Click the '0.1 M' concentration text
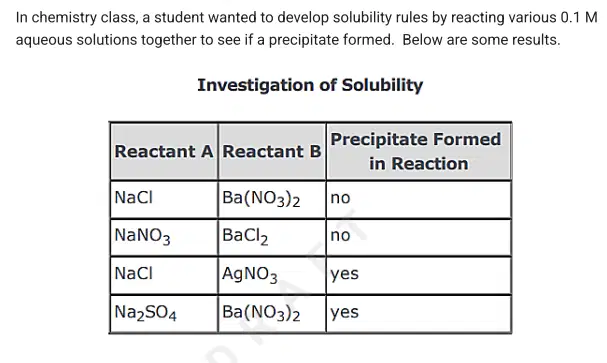This screenshot has height=363, width=607. (x=579, y=17)
